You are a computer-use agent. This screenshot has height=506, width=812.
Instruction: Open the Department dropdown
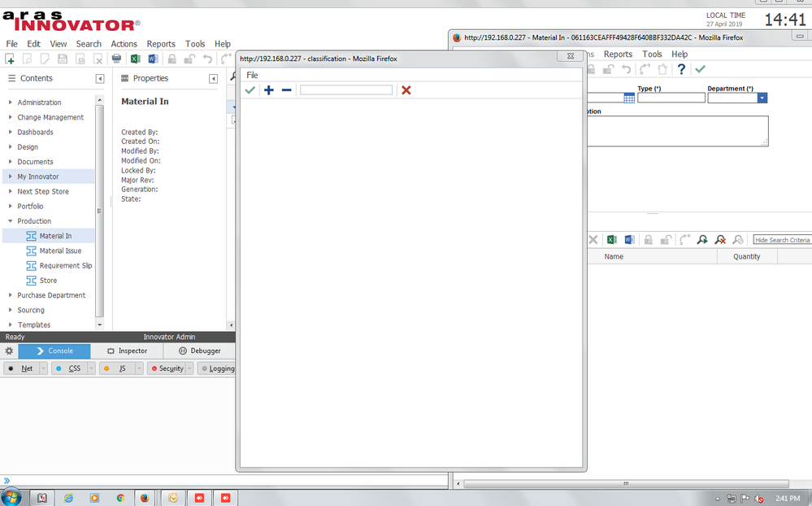point(762,98)
